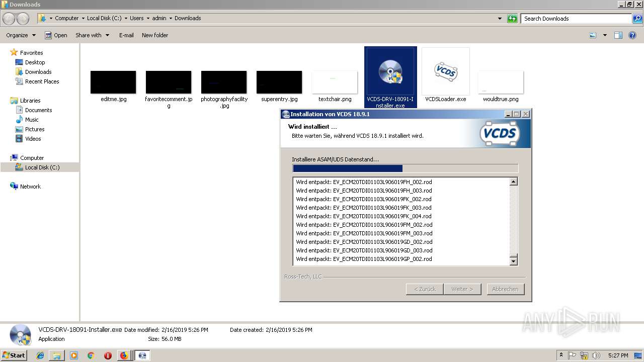
Task: Open the Music library
Action: click(x=32, y=120)
